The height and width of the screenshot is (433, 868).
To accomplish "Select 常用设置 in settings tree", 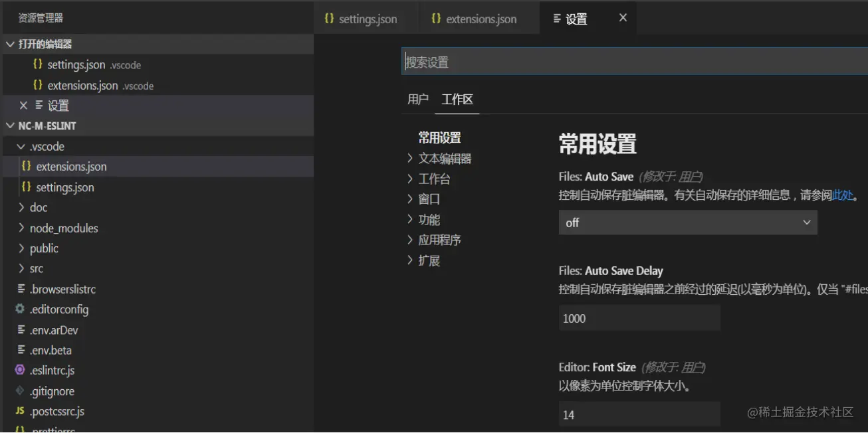I will click(x=439, y=137).
